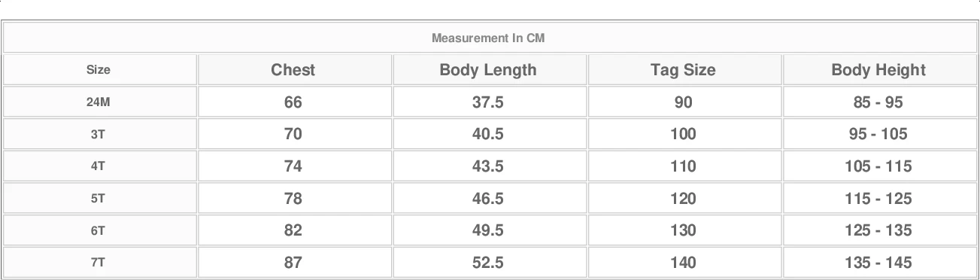Click the Chest column header
Viewport: 980px width, 280px height.
[x=293, y=70]
